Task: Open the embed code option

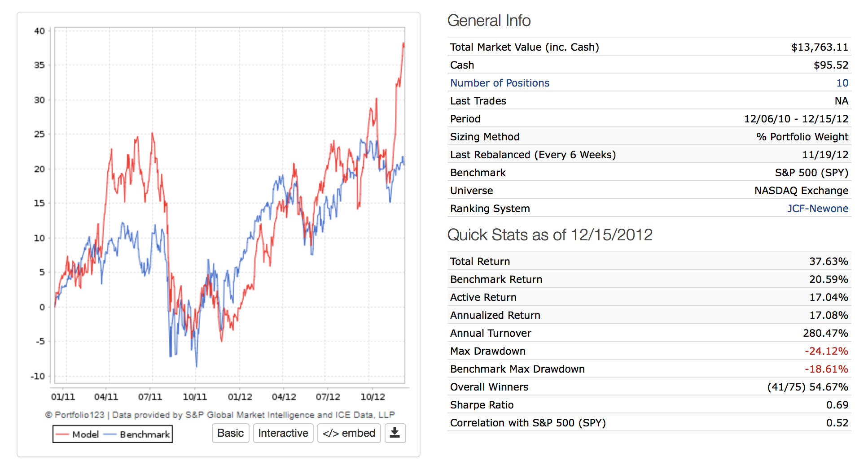Action: pyautogui.click(x=349, y=433)
